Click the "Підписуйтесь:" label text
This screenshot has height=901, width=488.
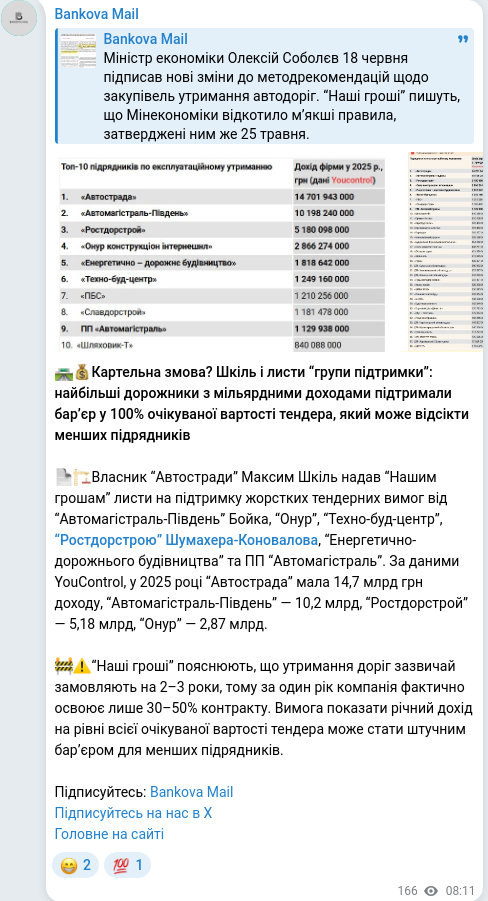tap(101, 792)
